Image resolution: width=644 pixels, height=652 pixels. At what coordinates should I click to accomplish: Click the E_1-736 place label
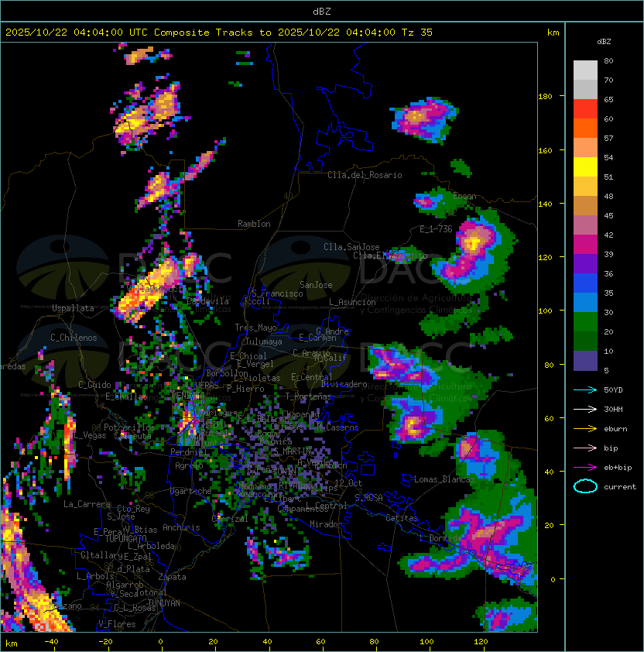[436, 229]
